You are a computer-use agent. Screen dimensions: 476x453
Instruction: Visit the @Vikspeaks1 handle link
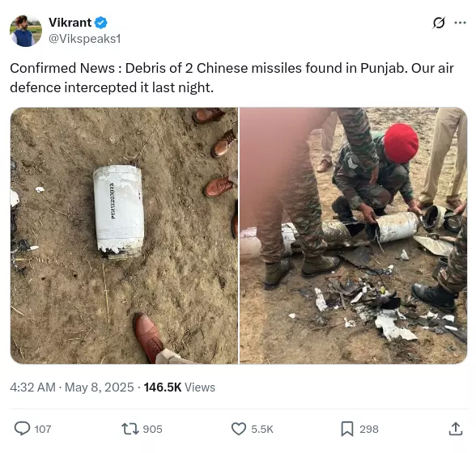click(85, 39)
